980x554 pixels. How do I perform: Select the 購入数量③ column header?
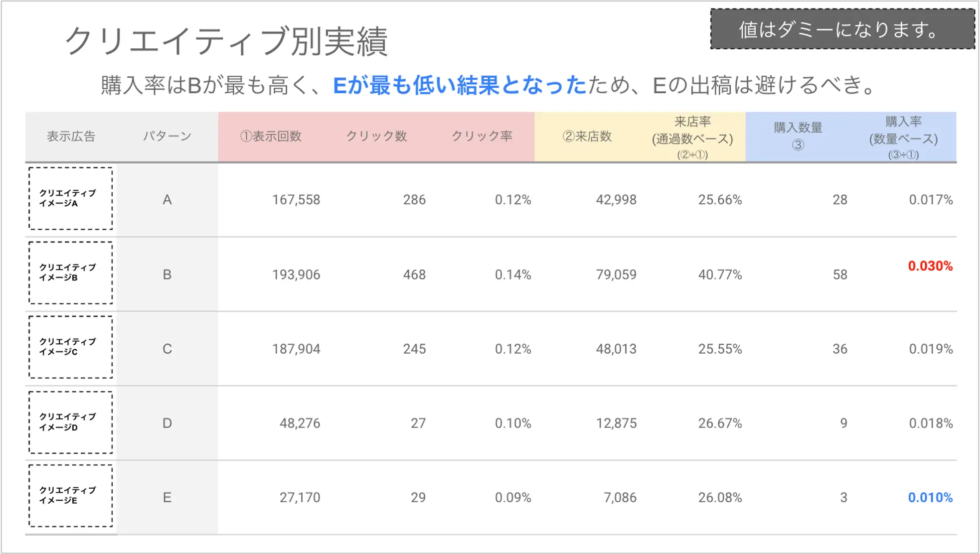(798, 136)
